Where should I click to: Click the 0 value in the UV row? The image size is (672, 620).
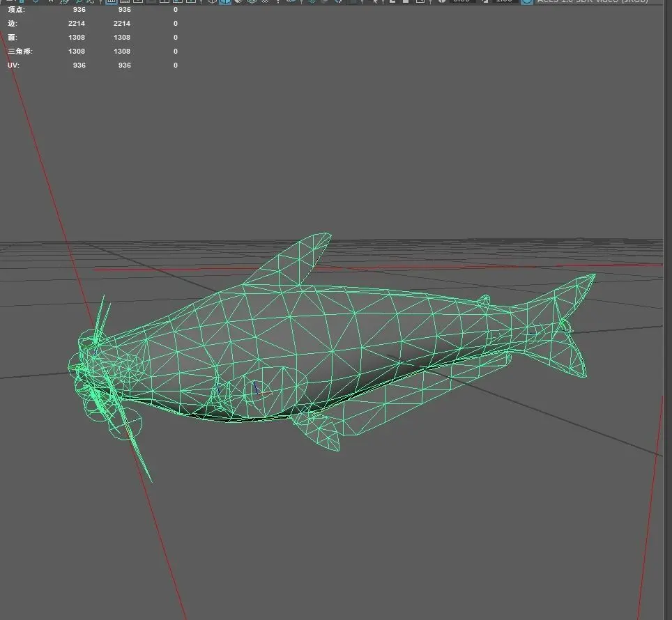(x=175, y=65)
